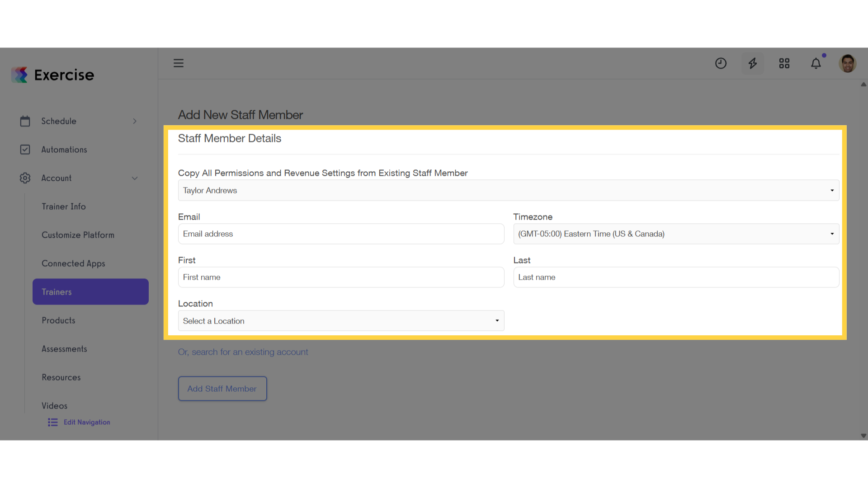Collapse the Account menu chevron

click(135, 178)
